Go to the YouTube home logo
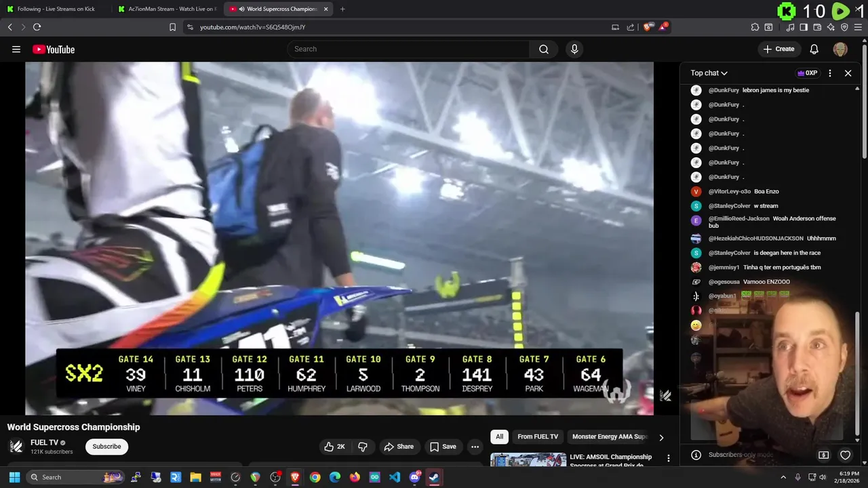The width and height of the screenshot is (868, 488). pyautogui.click(x=54, y=49)
